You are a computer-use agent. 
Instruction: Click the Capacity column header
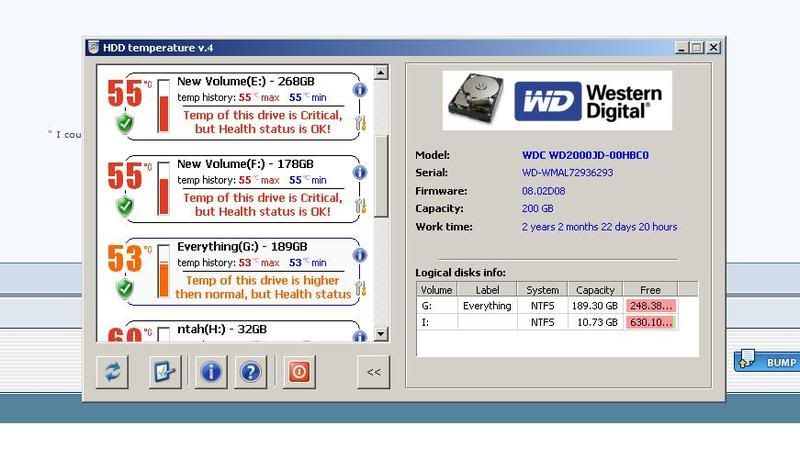point(596,290)
